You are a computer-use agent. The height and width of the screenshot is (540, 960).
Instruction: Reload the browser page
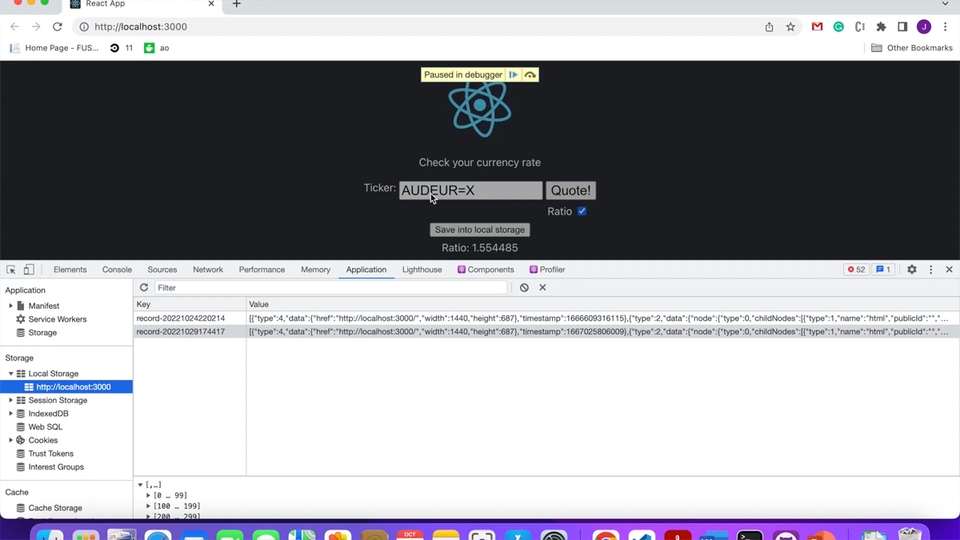(x=58, y=26)
